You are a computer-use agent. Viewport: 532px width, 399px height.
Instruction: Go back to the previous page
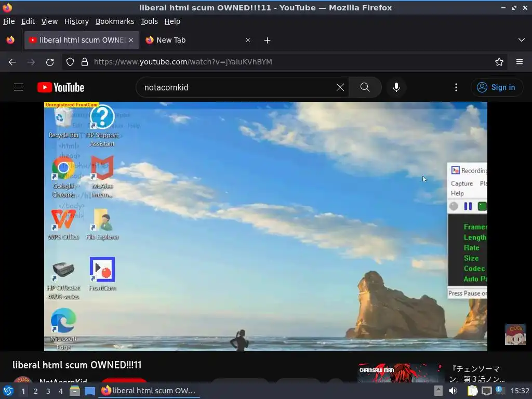(x=12, y=62)
